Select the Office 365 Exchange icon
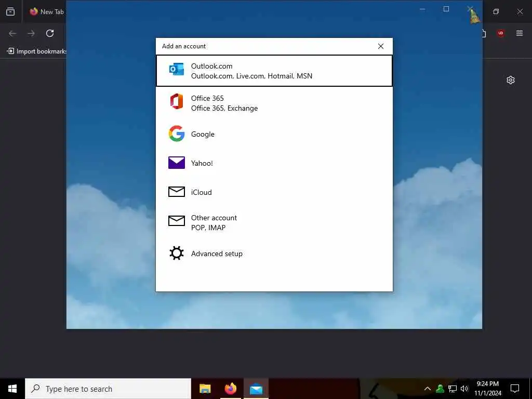 coord(177,101)
